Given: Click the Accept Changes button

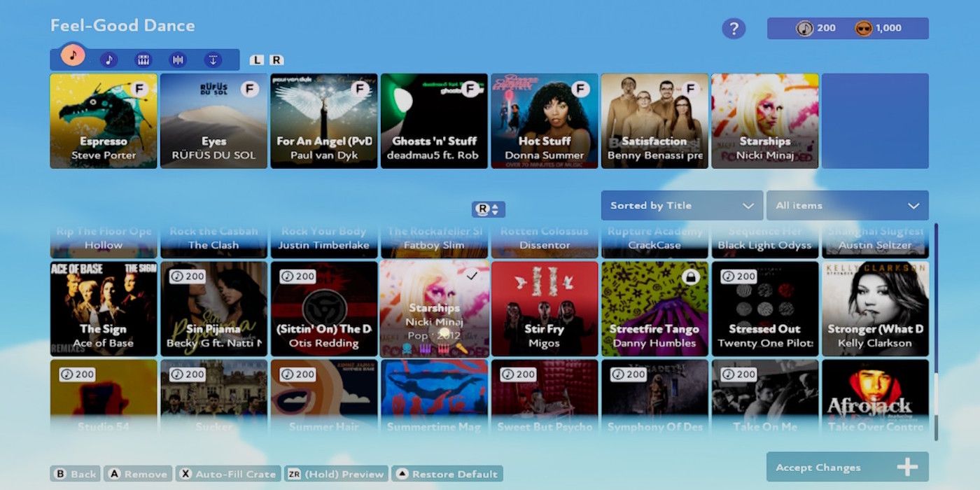Looking at the screenshot, I should click(848, 467).
